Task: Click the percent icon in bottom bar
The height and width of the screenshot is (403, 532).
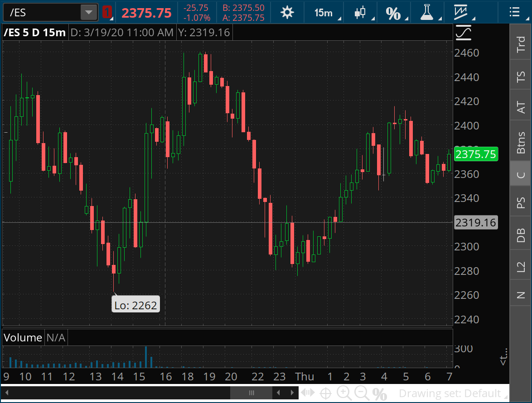Action: tap(380, 394)
